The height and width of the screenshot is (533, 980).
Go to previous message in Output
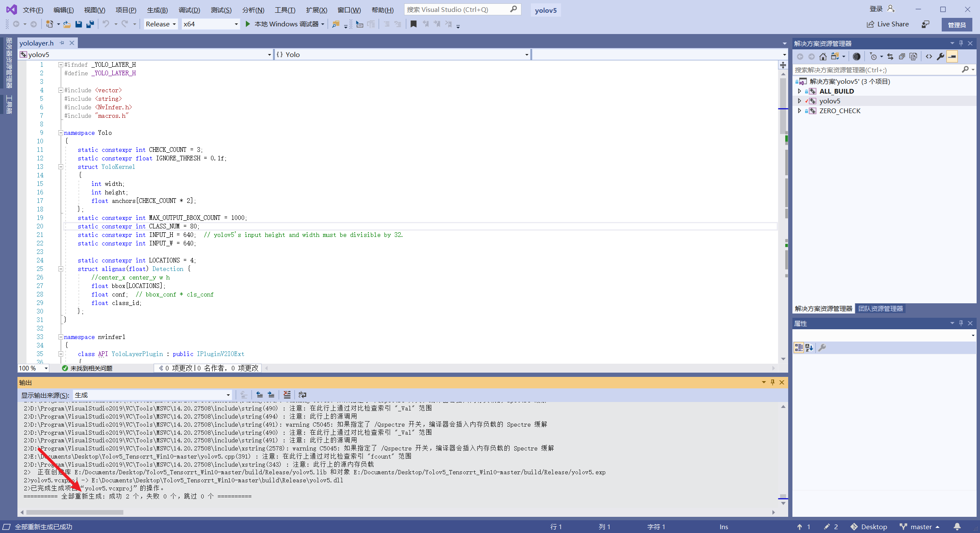click(x=259, y=395)
